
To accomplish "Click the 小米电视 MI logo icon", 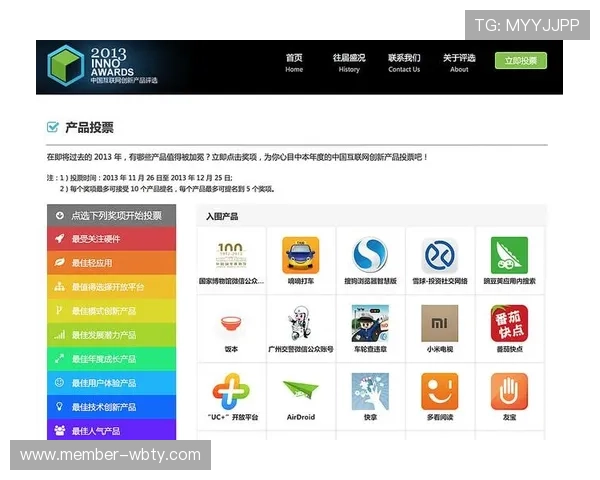I will (440, 323).
